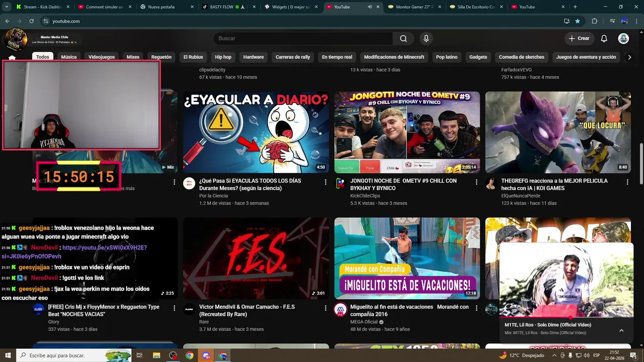Open NeroDevil's youtu.be chat link
Screen dimensions: 644x362
click(x=74, y=252)
